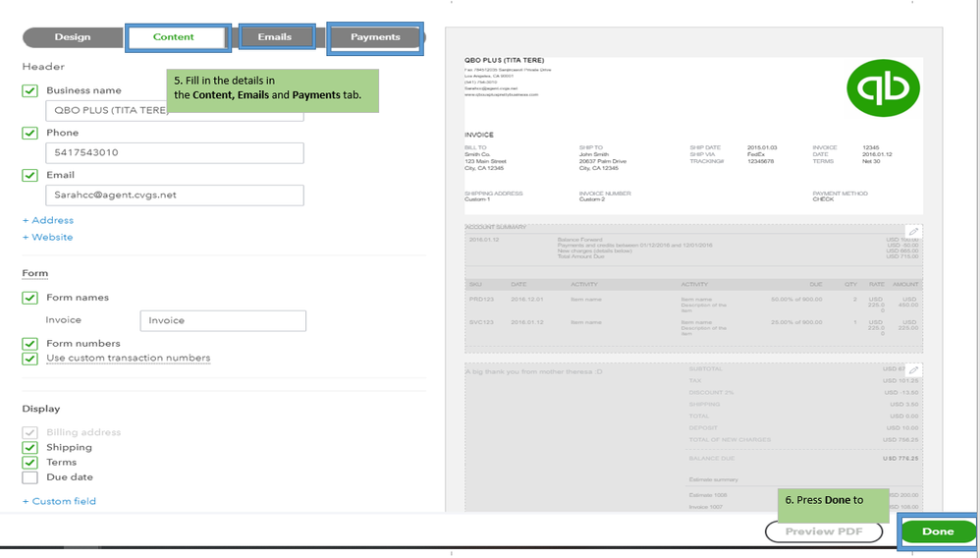Click the 'Use custom transaction numbers' label

pyautogui.click(x=128, y=359)
